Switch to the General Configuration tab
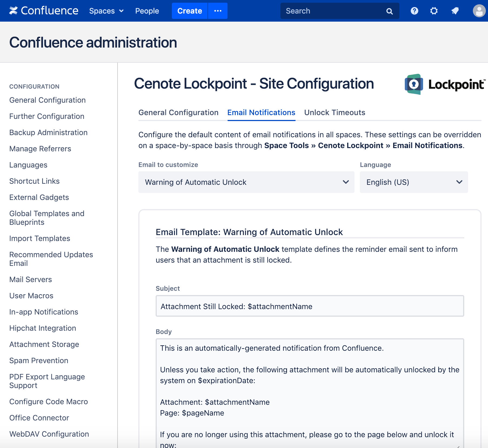Screen dimensions: 488x448 (x=178, y=112)
